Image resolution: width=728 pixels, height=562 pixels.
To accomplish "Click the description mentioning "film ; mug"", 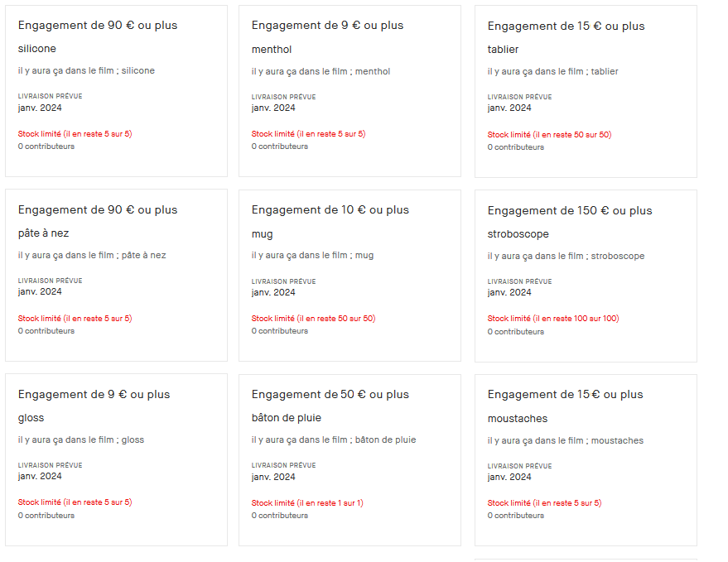I will (x=312, y=255).
